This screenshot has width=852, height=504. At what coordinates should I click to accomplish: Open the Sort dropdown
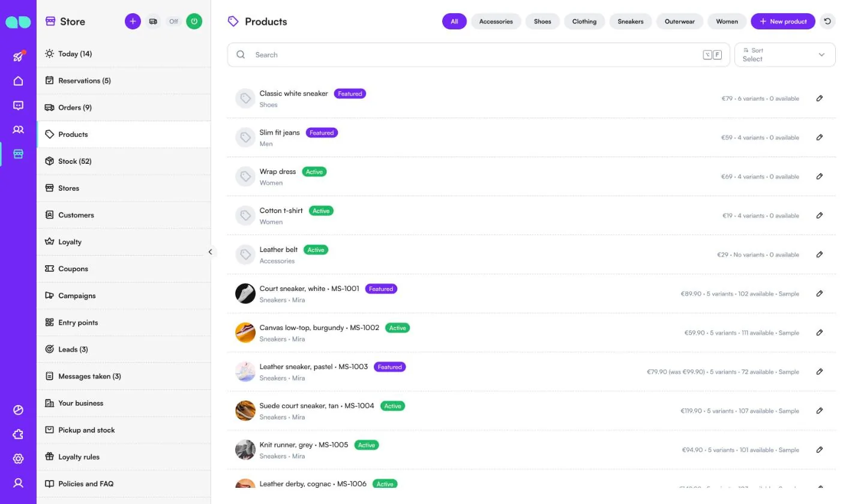(785, 55)
